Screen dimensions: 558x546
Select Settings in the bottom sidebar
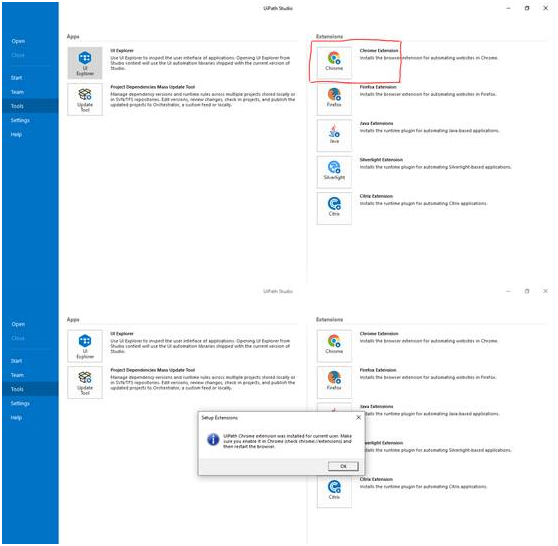tap(20, 404)
